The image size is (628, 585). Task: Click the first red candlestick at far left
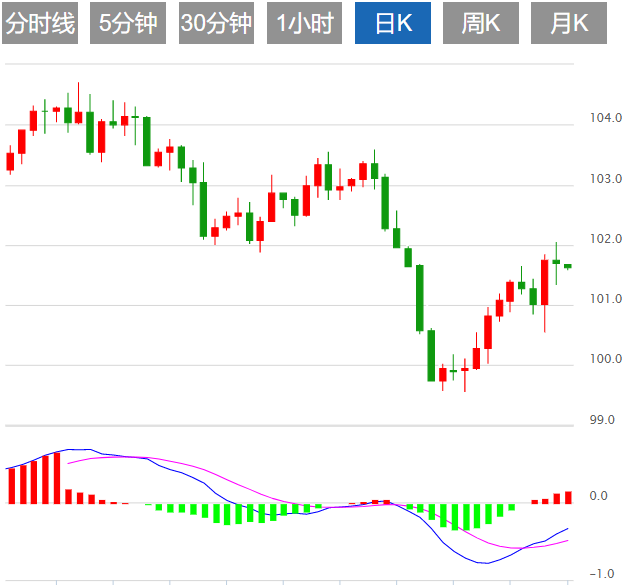pyautogui.click(x=10, y=161)
